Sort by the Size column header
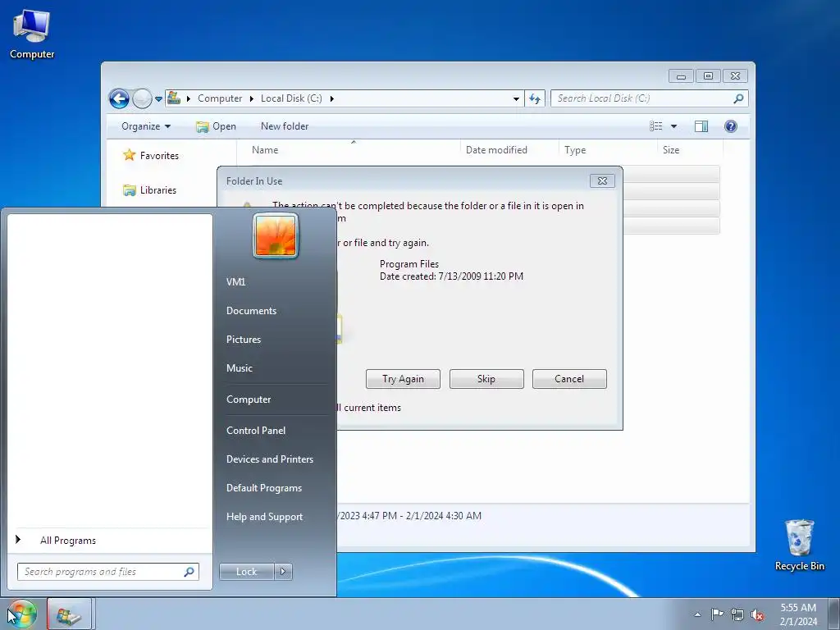Viewport: 840px width, 630px height. pyautogui.click(x=690, y=150)
